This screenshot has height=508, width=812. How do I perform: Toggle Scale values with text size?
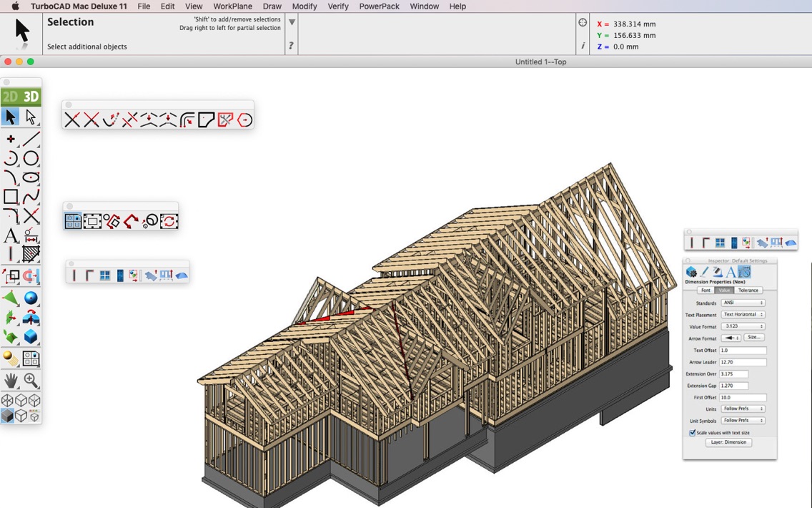691,434
